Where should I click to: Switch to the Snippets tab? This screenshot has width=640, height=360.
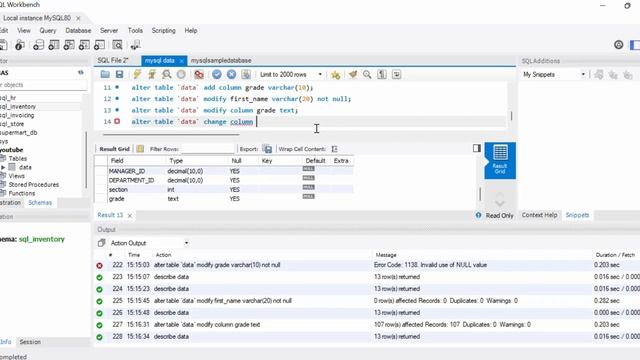click(577, 215)
